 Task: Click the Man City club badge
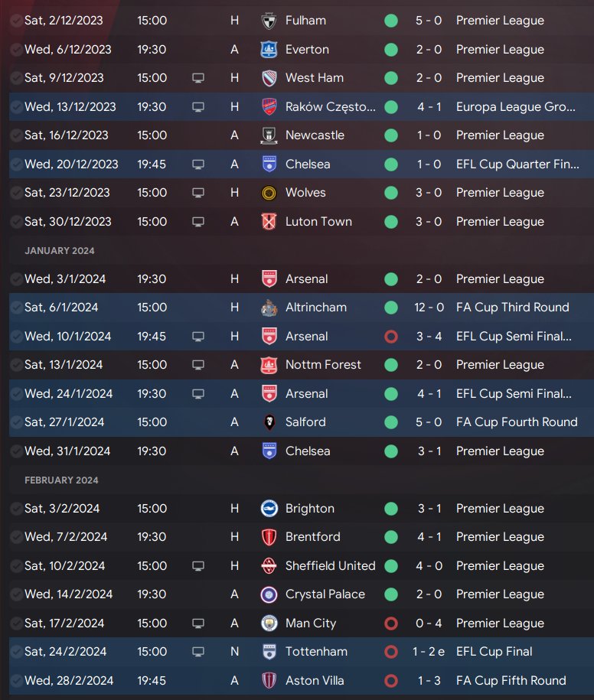269,623
